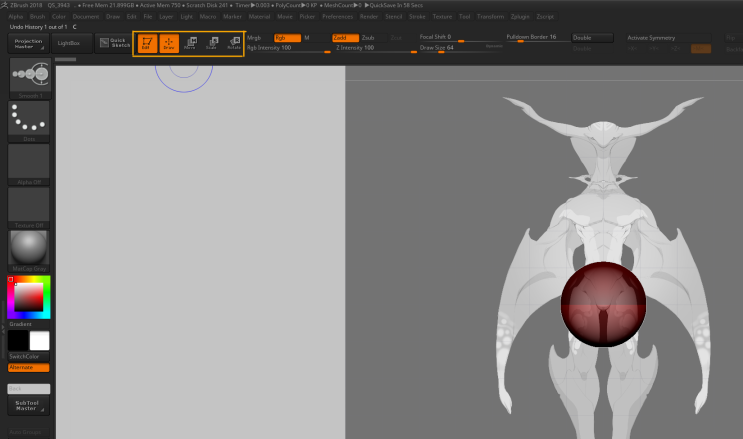Select the Draw mode icon

pyautogui.click(x=168, y=43)
